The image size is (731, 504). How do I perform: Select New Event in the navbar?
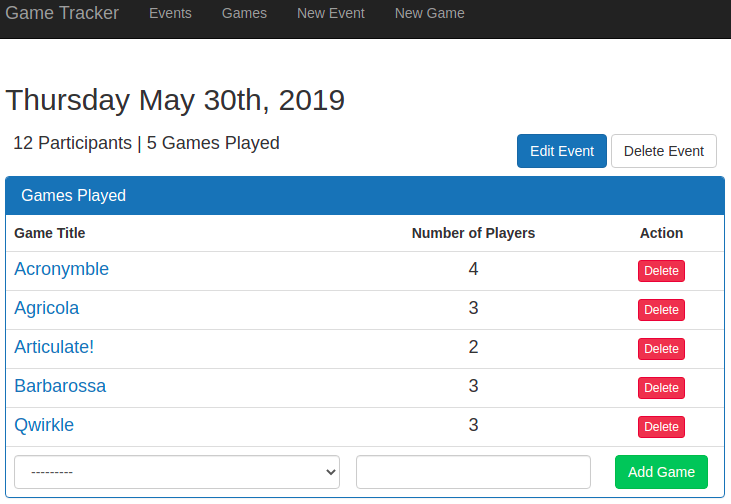click(x=331, y=13)
